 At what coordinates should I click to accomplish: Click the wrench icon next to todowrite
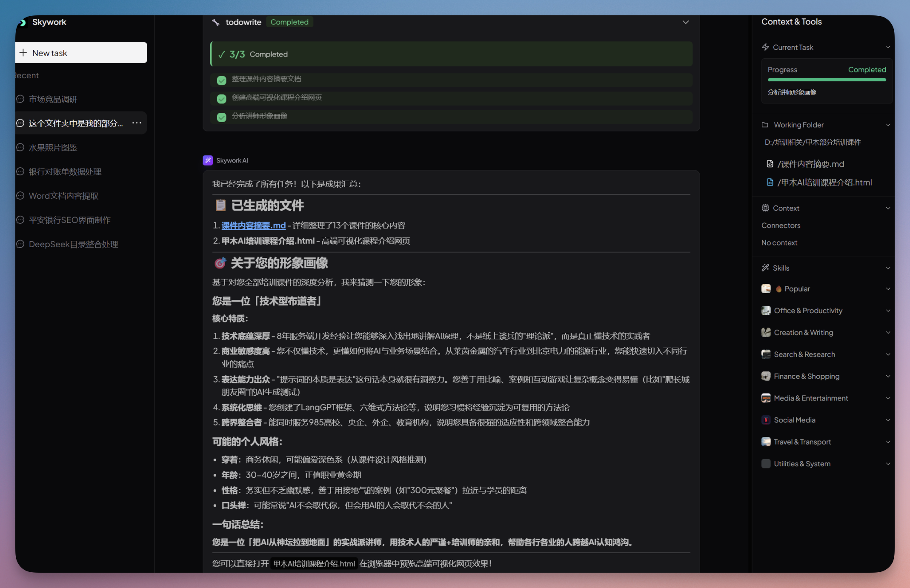click(x=216, y=22)
